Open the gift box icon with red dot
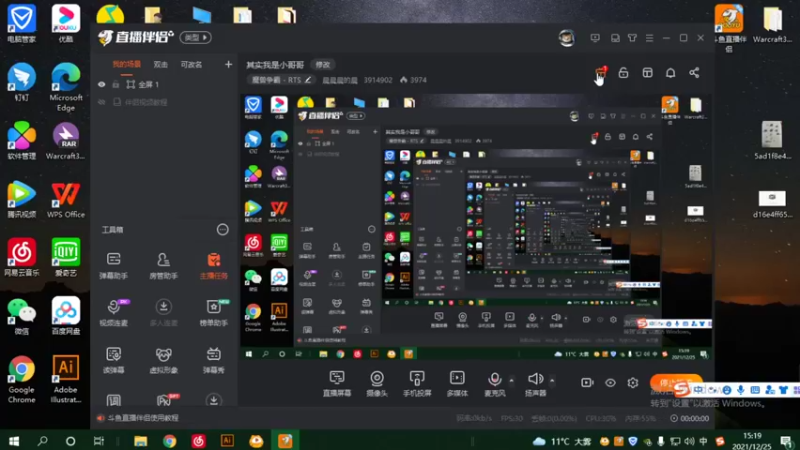This screenshot has height=450, width=800. 601,73
